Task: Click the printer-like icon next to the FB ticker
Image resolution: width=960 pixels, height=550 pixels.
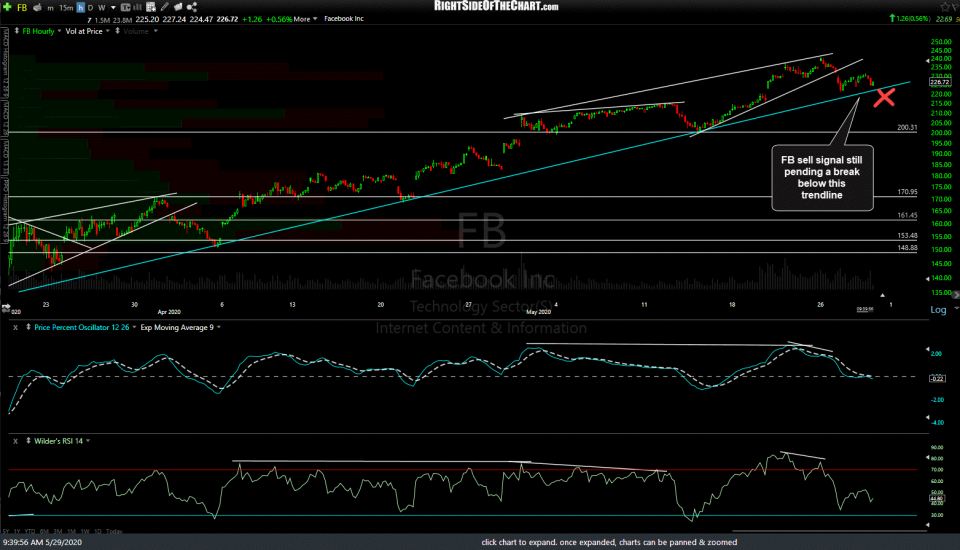Action: 38,7
